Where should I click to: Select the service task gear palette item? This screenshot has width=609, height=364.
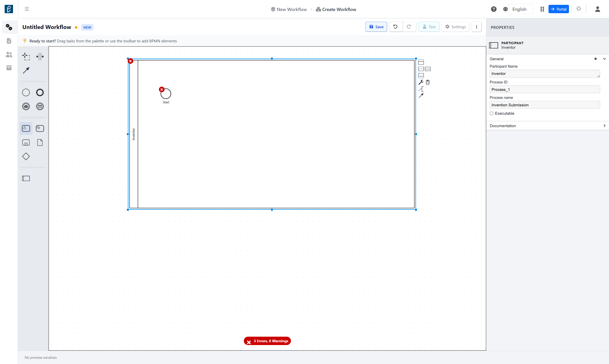40,128
